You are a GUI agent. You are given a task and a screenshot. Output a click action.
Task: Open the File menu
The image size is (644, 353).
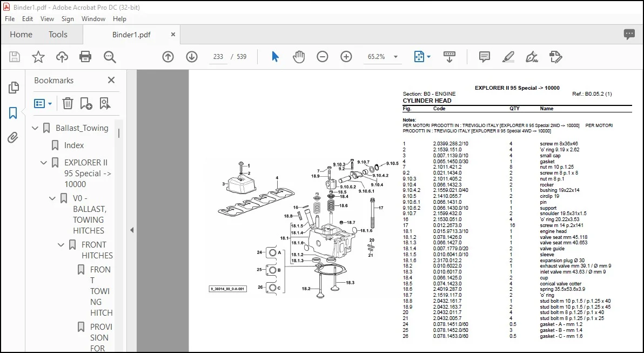point(10,19)
